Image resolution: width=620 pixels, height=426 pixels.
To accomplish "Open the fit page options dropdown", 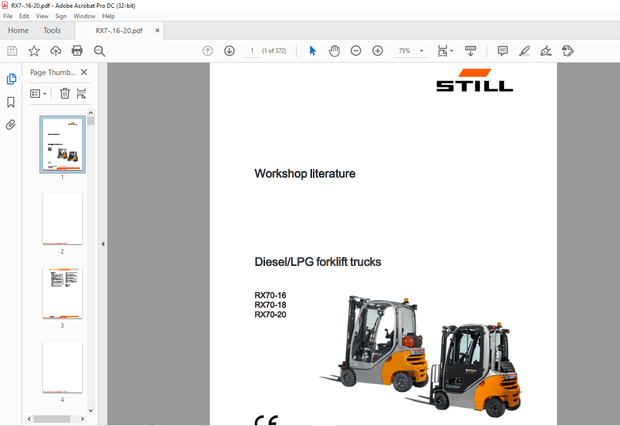I will [445, 51].
